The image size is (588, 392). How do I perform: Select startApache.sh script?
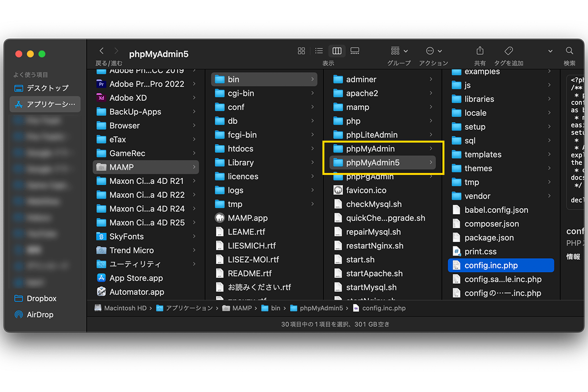tap(383, 273)
